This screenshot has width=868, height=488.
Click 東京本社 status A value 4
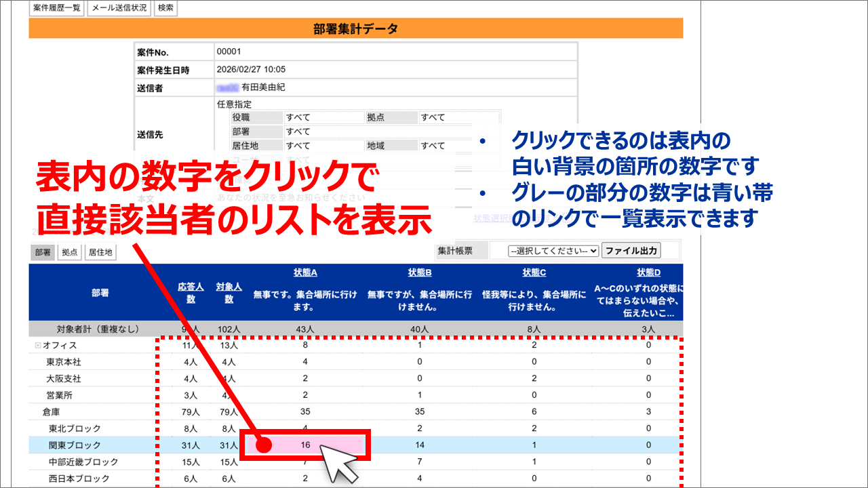pyautogui.click(x=304, y=361)
